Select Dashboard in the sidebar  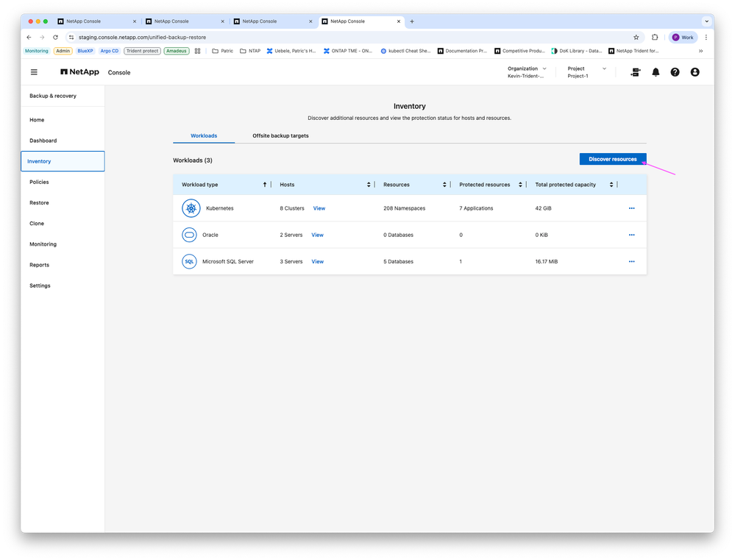point(63,141)
